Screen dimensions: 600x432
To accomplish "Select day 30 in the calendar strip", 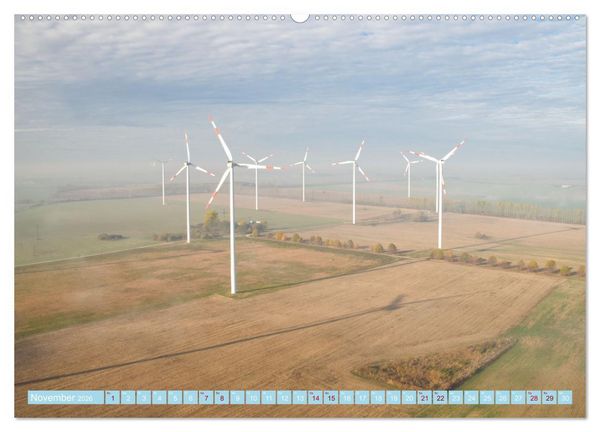I will click(x=565, y=397).
